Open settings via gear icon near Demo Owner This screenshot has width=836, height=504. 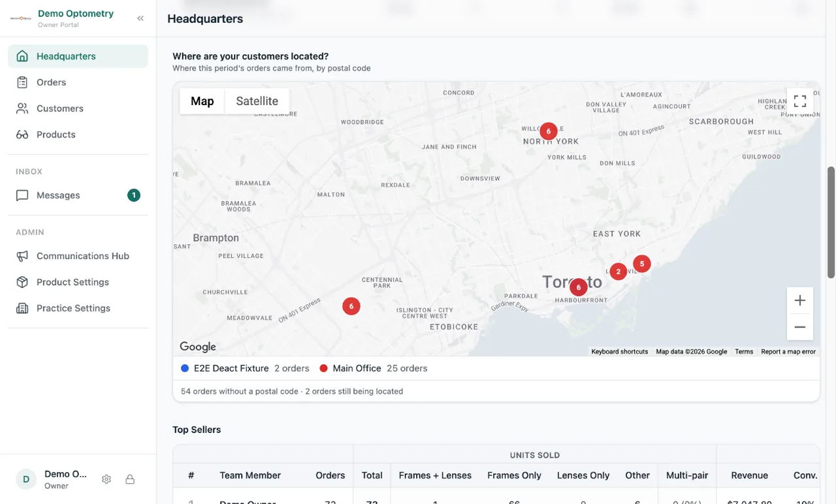(106, 479)
